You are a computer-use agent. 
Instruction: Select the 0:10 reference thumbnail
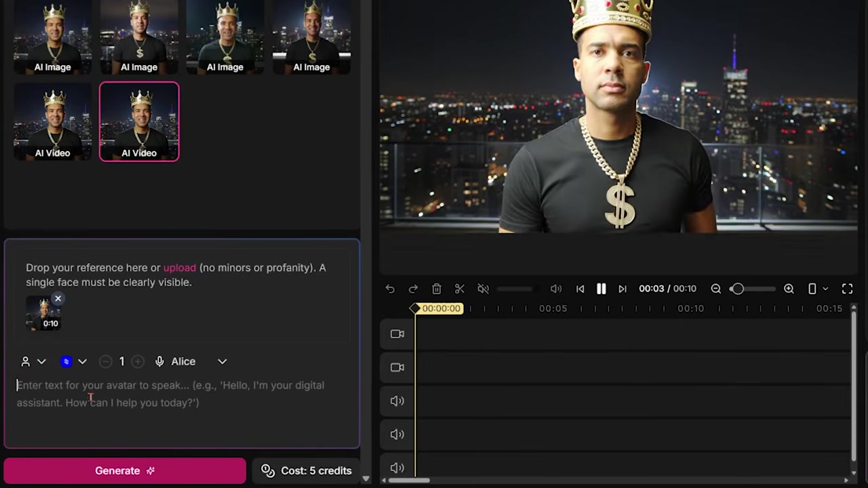click(x=44, y=313)
